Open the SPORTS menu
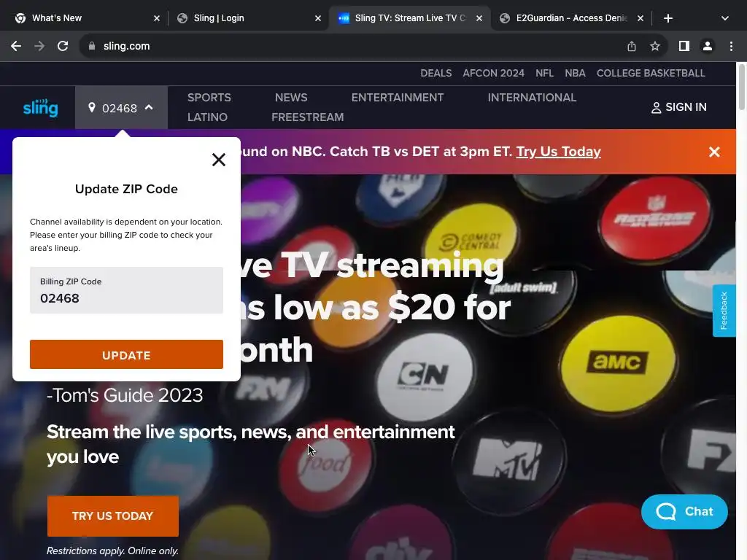747x560 pixels. (x=209, y=98)
